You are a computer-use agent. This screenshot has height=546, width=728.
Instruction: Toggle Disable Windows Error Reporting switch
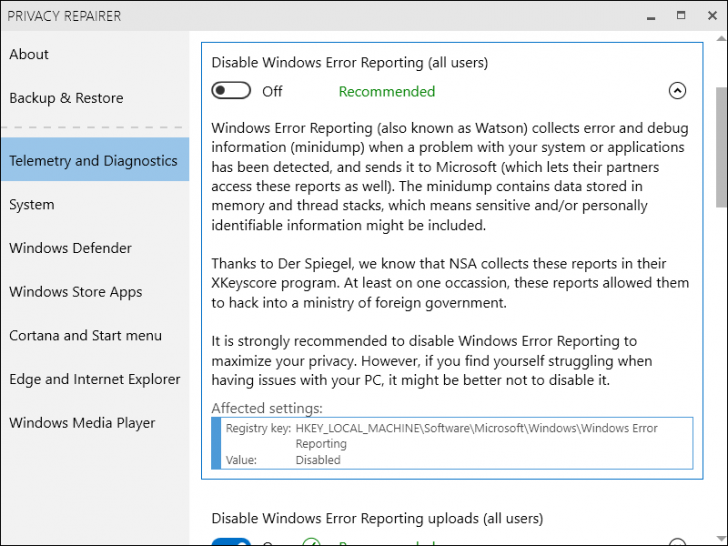(231, 91)
